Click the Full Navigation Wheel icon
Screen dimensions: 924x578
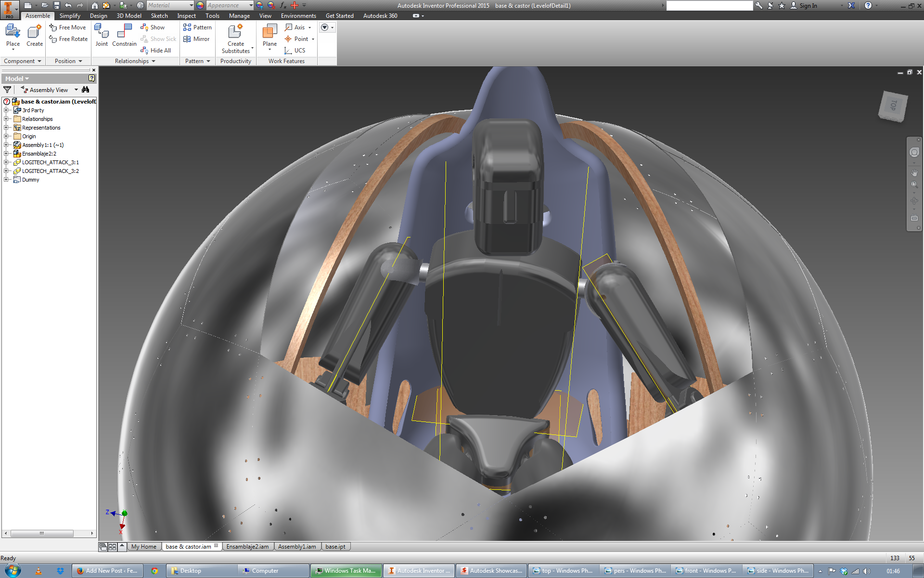[x=914, y=152]
